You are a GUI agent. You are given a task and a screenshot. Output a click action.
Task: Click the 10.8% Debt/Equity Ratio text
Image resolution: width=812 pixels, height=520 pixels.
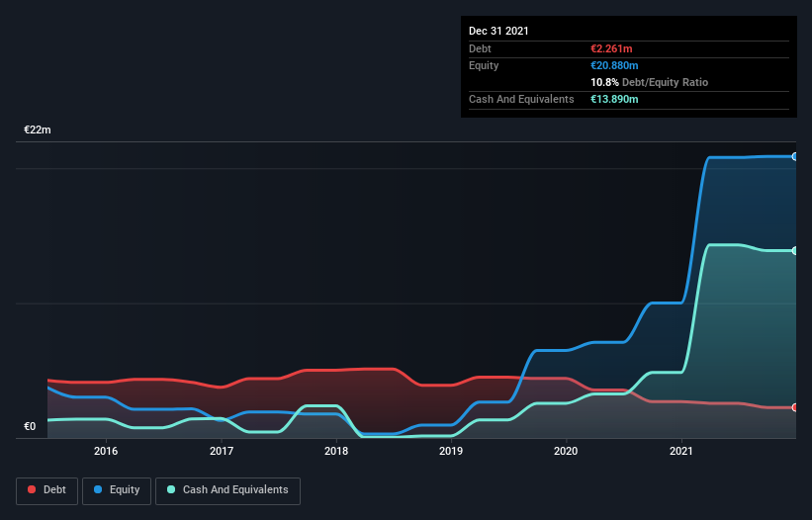coord(650,82)
